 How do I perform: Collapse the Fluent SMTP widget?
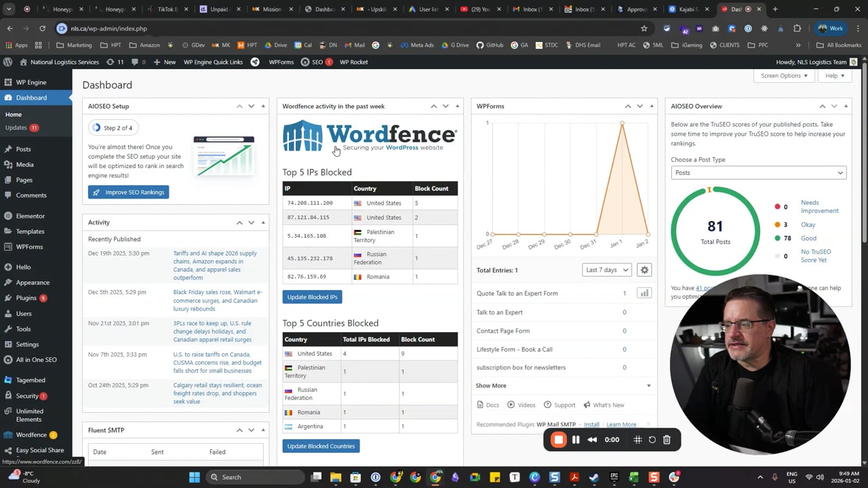click(263, 430)
